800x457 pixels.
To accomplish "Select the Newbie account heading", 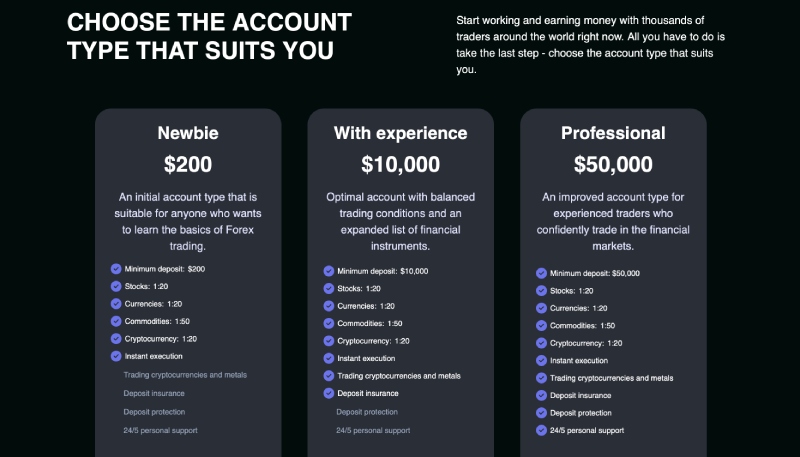I will click(188, 133).
